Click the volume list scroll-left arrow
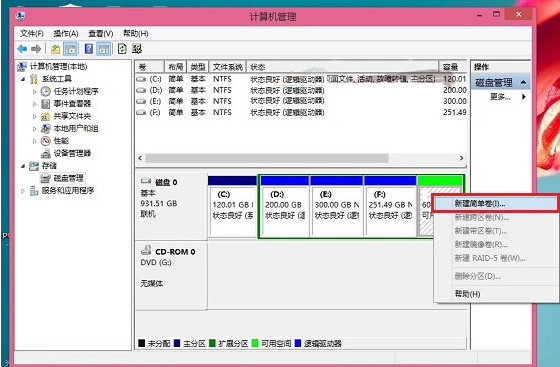 [140, 158]
